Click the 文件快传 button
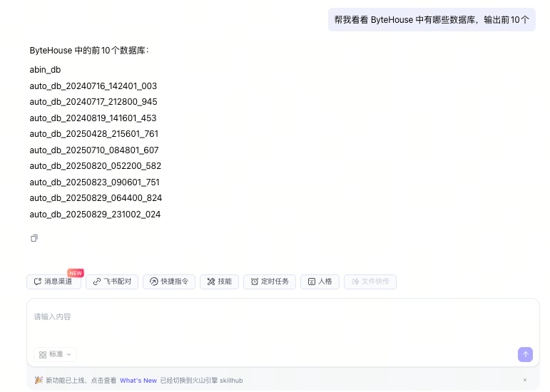The height and width of the screenshot is (392, 550). pos(370,282)
